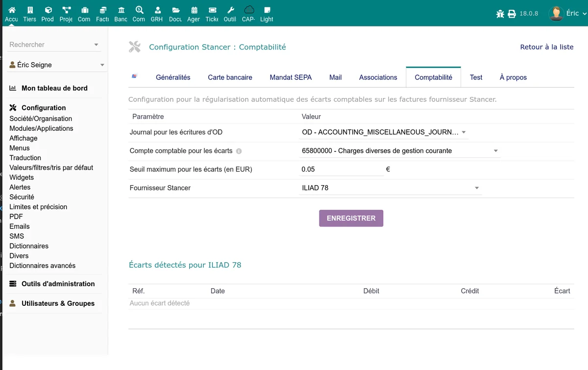
Task: Open the Accueil home menu icon
Action: tap(12, 10)
